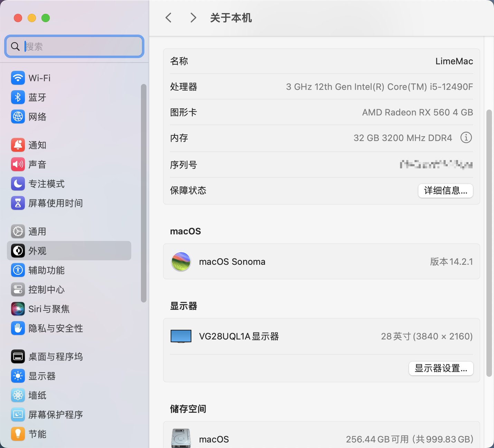Image resolution: width=494 pixels, height=448 pixels.
Task: Click the General (通用) gear icon
Action: coord(18,231)
